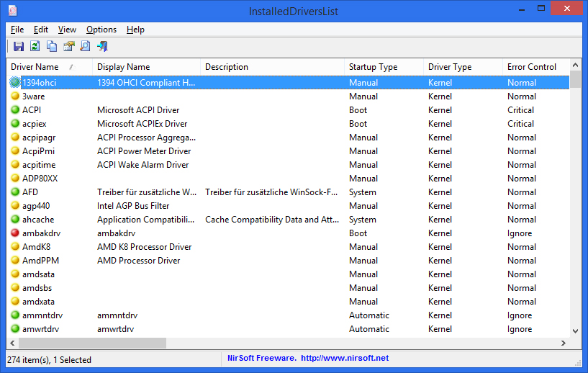
Task: Select the amdsbs driver row
Action: click(x=288, y=288)
